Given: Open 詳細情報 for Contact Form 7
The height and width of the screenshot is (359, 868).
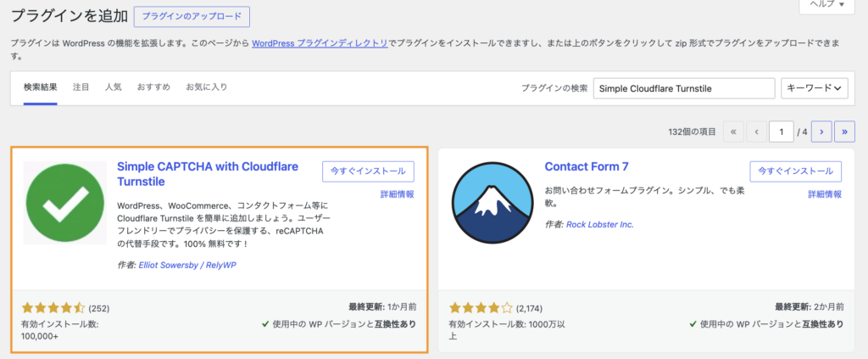Looking at the screenshot, I should pos(825,194).
